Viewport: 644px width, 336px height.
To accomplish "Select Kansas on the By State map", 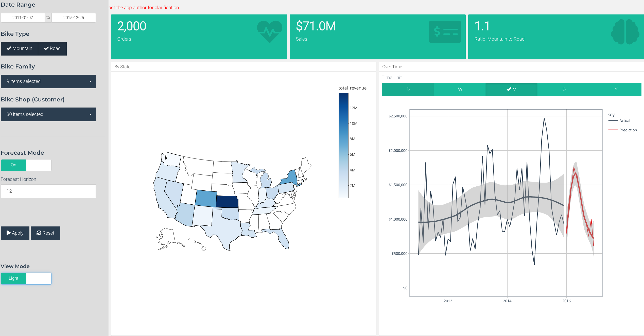I will [227, 201].
